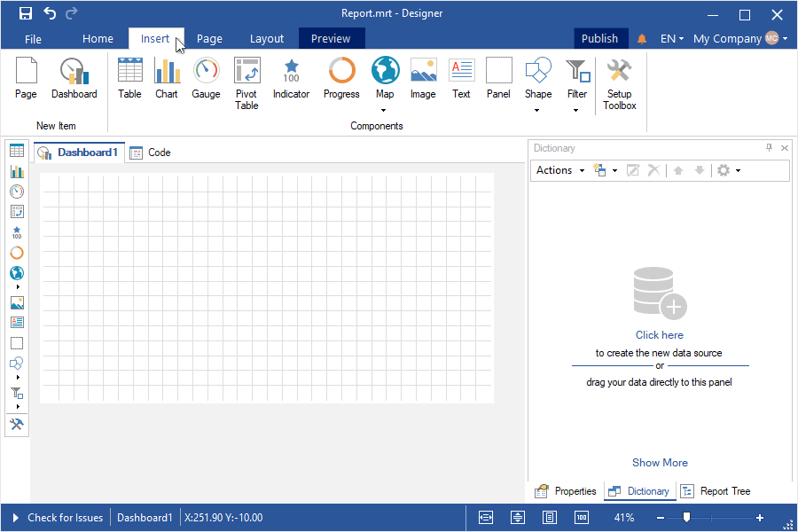
Task: Expand the Map dropdown arrow in ribbon
Action: pyautogui.click(x=384, y=110)
